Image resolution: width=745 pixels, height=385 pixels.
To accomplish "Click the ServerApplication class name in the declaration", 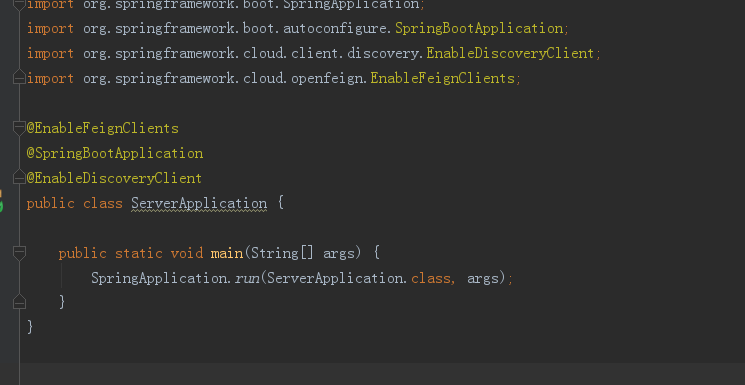I will 199,203.
